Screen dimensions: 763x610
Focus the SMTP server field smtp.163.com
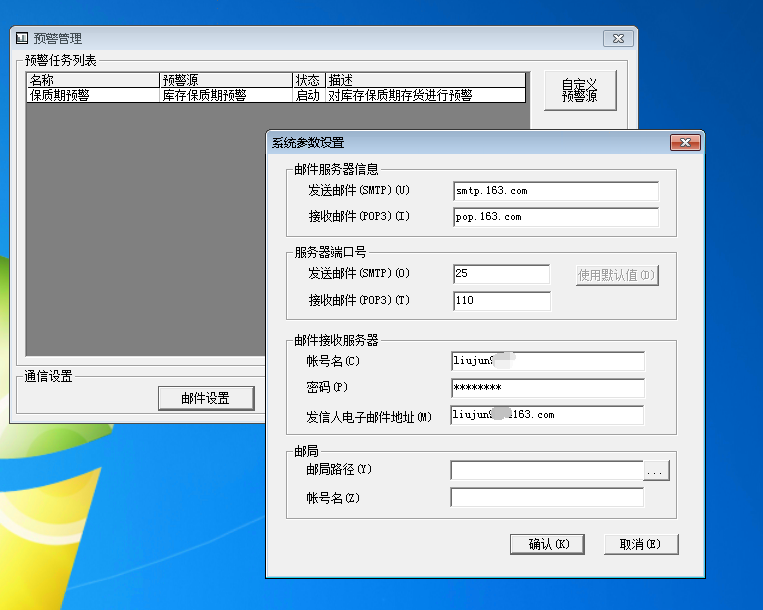(556, 191)
